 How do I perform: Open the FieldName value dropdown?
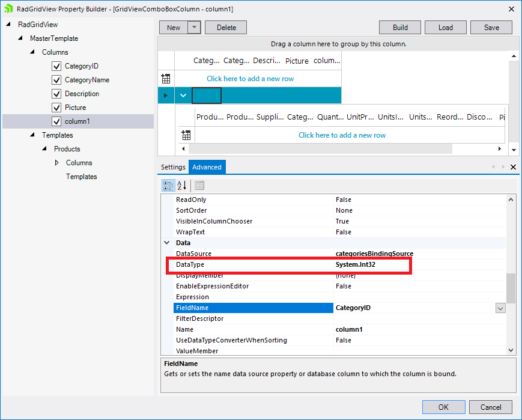coord(500,308)
